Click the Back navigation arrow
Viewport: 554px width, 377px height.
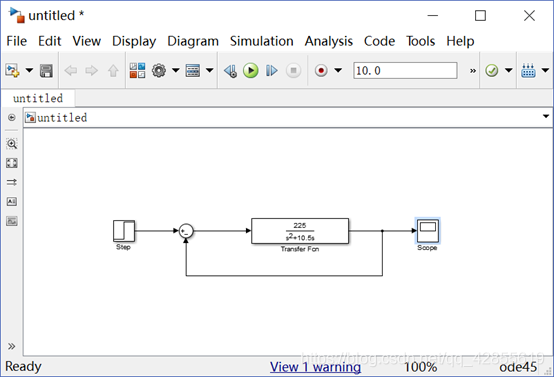coord(71,71)
